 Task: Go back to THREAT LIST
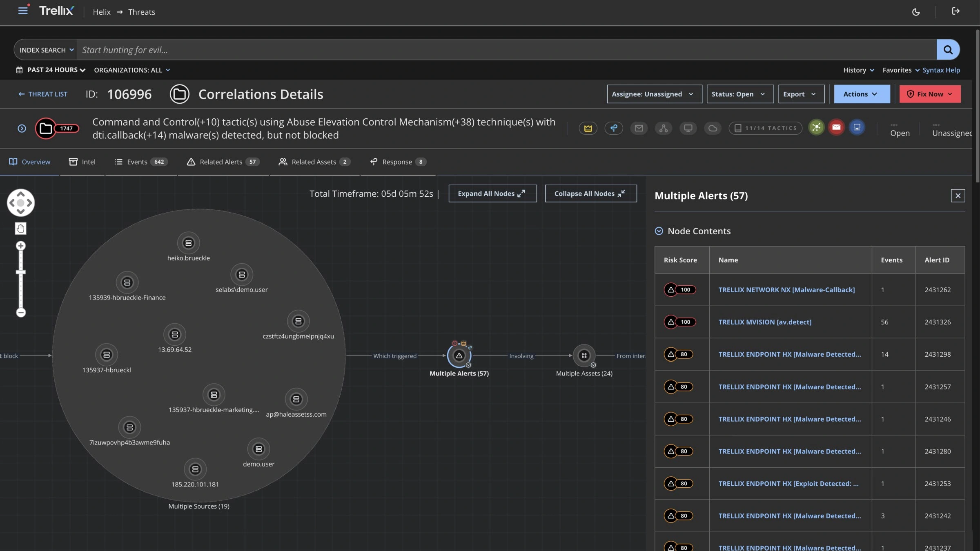[43, 94]
